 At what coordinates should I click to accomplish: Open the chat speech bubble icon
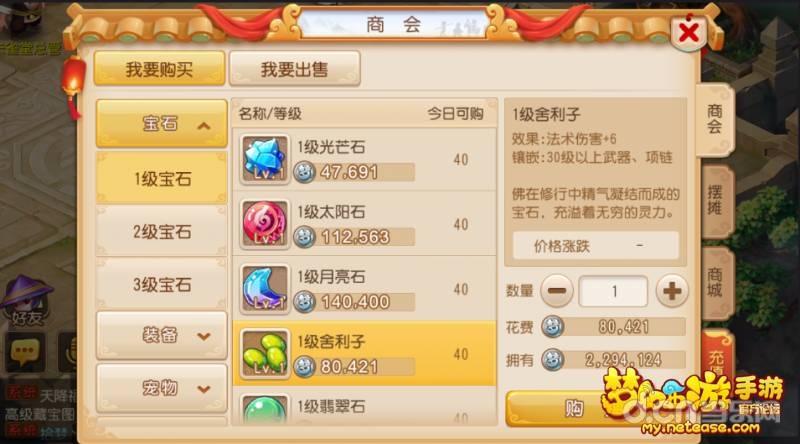pos(24,352)
